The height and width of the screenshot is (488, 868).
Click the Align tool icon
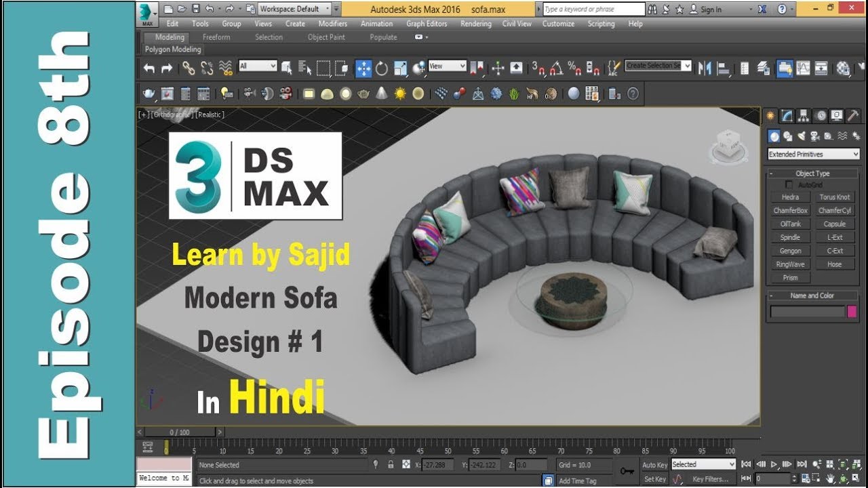(724, 68)
